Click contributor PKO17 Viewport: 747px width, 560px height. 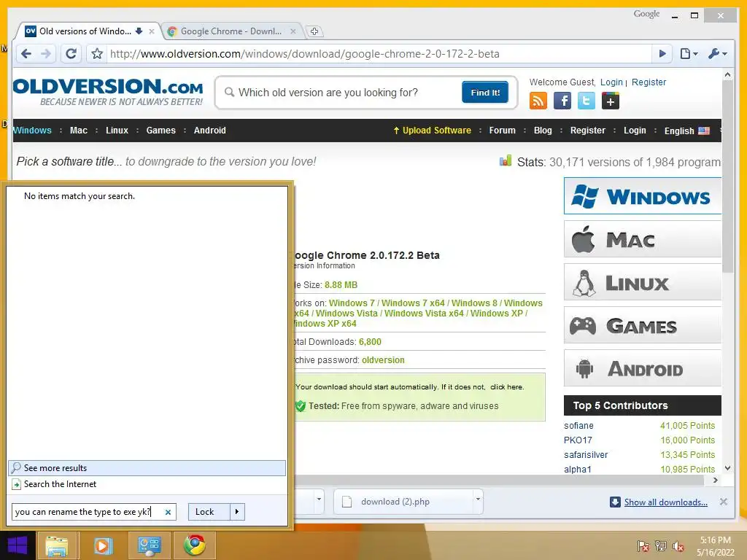[578, 440]
